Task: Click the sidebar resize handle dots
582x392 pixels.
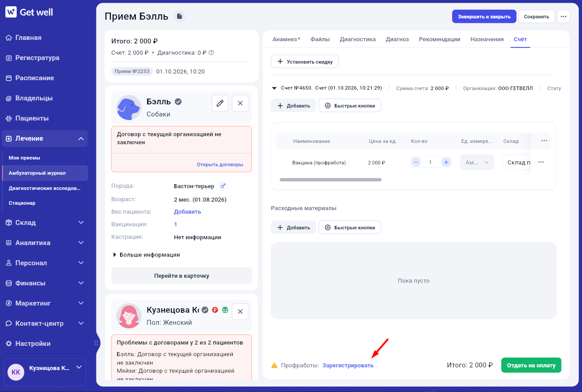Action: (x=96, y=343)
